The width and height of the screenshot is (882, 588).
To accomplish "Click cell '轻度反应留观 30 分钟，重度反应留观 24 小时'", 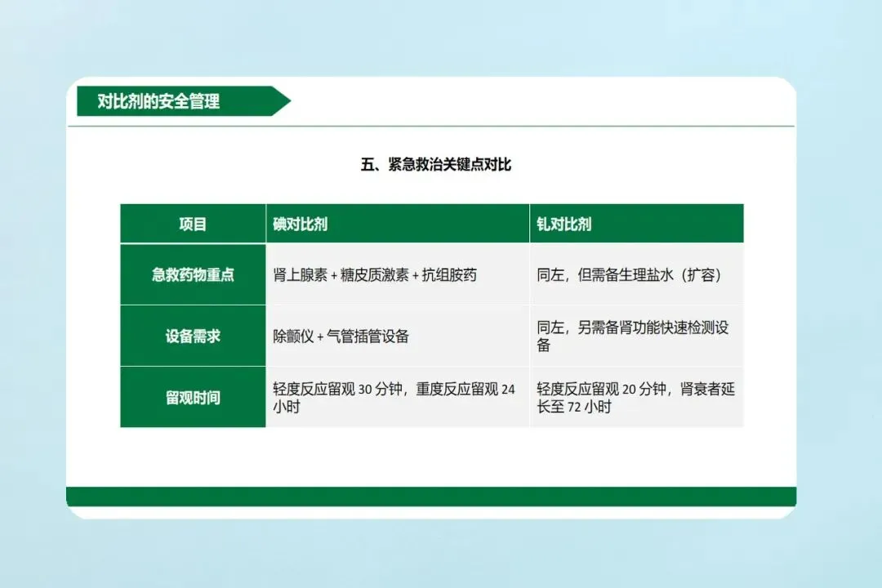I will tap(398, 397).
